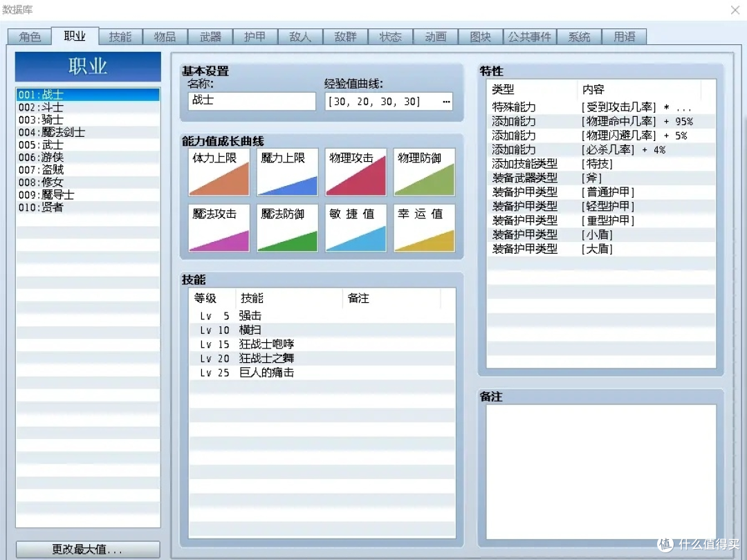Switch to the 技能 tab
The height and width of the screenshot is (560, 747).
pyautogui.click(x=120, y=37)
